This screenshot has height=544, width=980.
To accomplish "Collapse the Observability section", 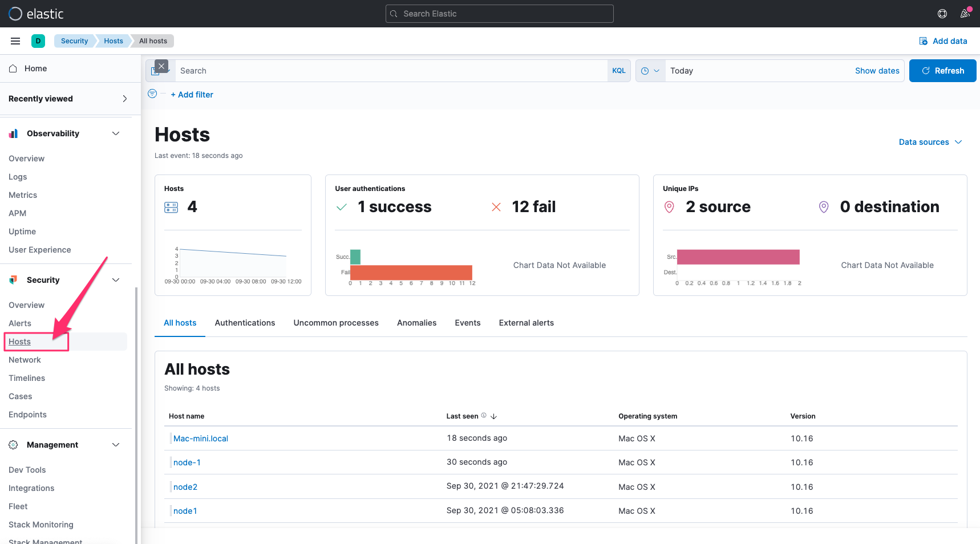I will click(116, 133).
